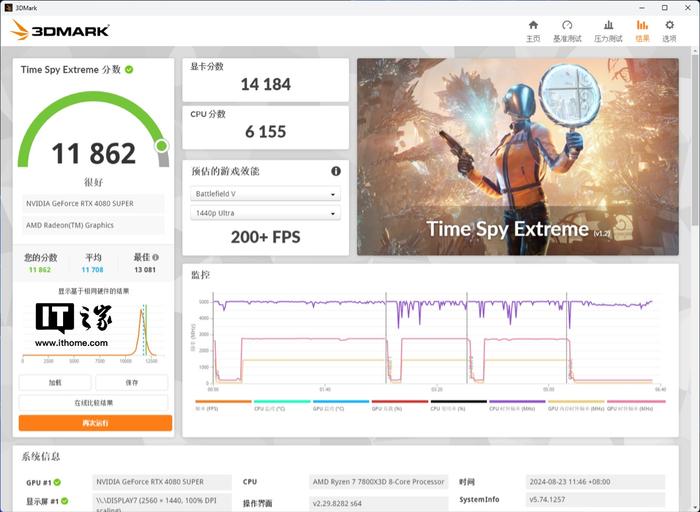
Task: Click the GUI version v2.29.8282 s64
Action: click(x=379, y=503)
